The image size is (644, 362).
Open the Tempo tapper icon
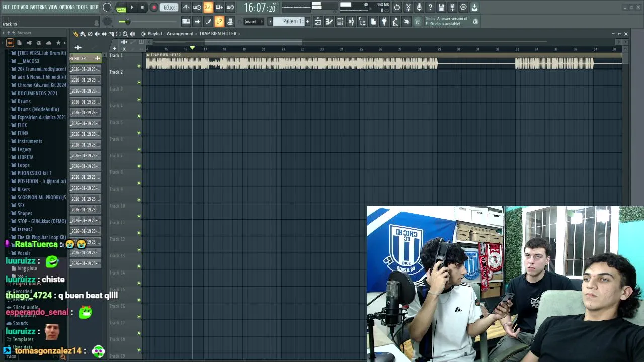click(395, 21)
